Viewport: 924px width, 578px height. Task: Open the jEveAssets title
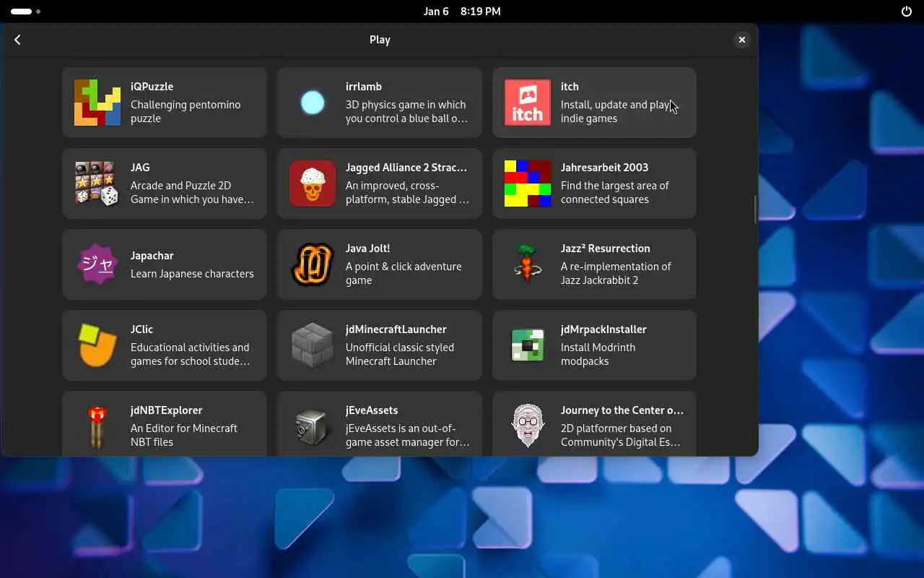coord(372,410)
